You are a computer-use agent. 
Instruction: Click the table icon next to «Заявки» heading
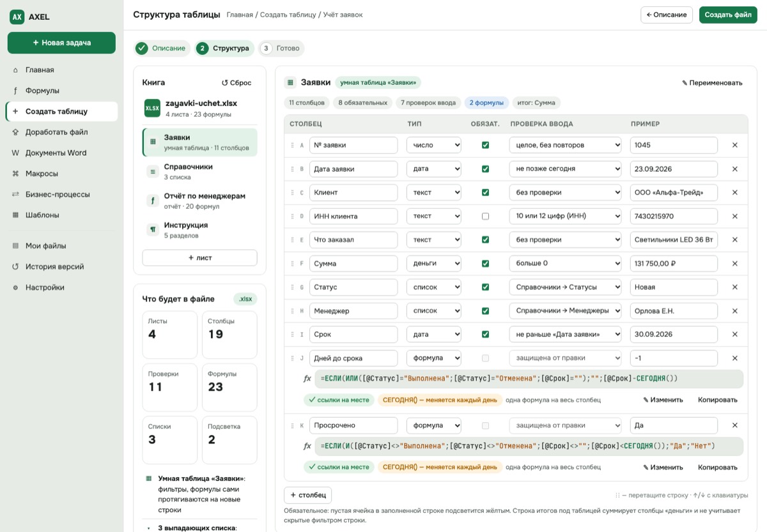tap(291, 82)
